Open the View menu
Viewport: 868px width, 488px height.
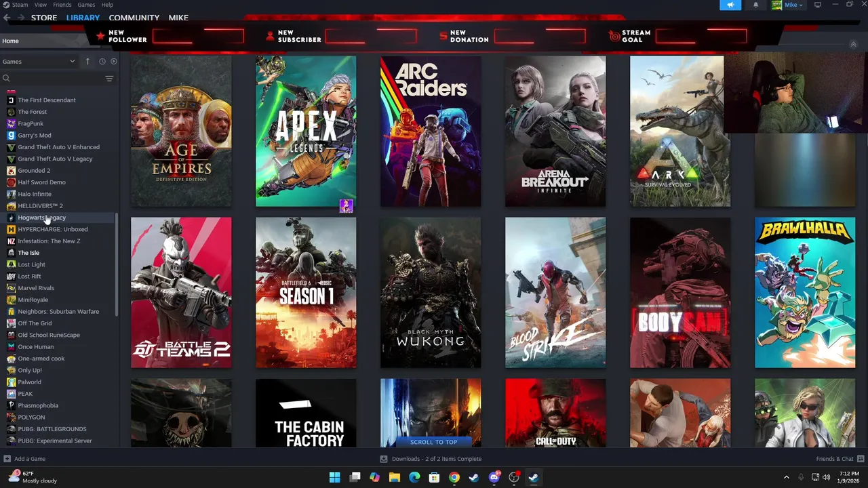41,5
